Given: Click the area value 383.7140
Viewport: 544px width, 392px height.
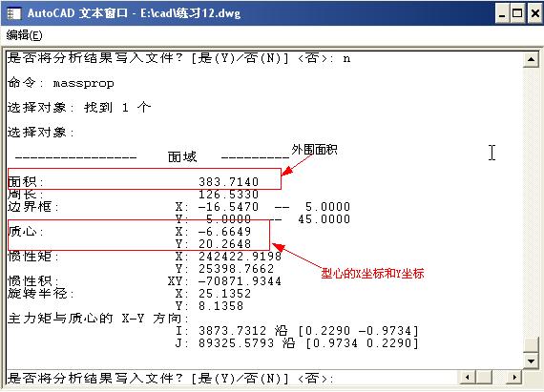Looking at the screenshot, I should [x=229, y=181].
